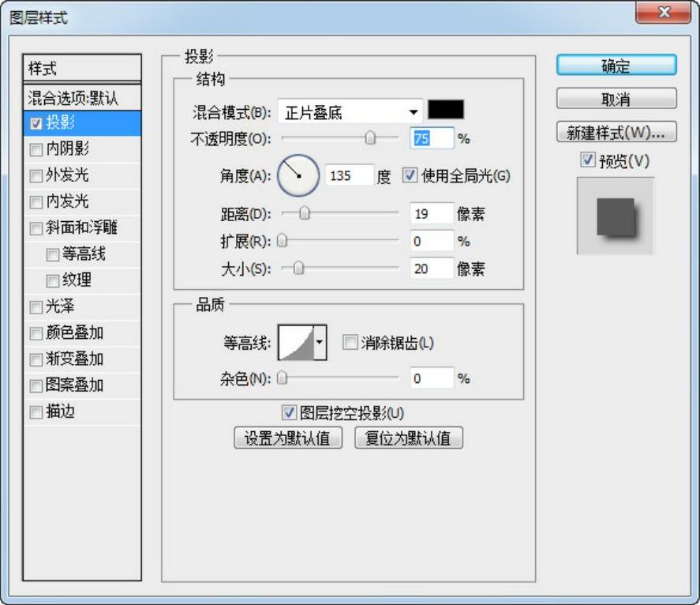
Task: Click the 距离 value input field
Action: pyautogui.click(x=432, y=213)
